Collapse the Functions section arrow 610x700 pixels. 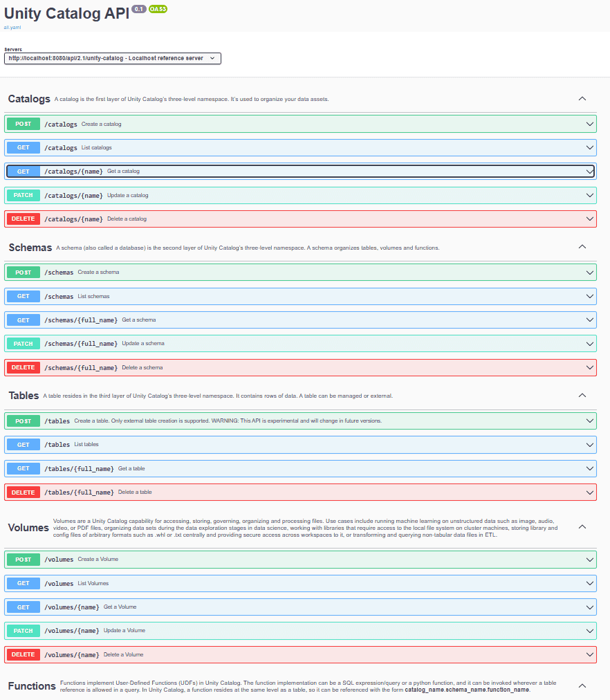[x=582, y=685]
